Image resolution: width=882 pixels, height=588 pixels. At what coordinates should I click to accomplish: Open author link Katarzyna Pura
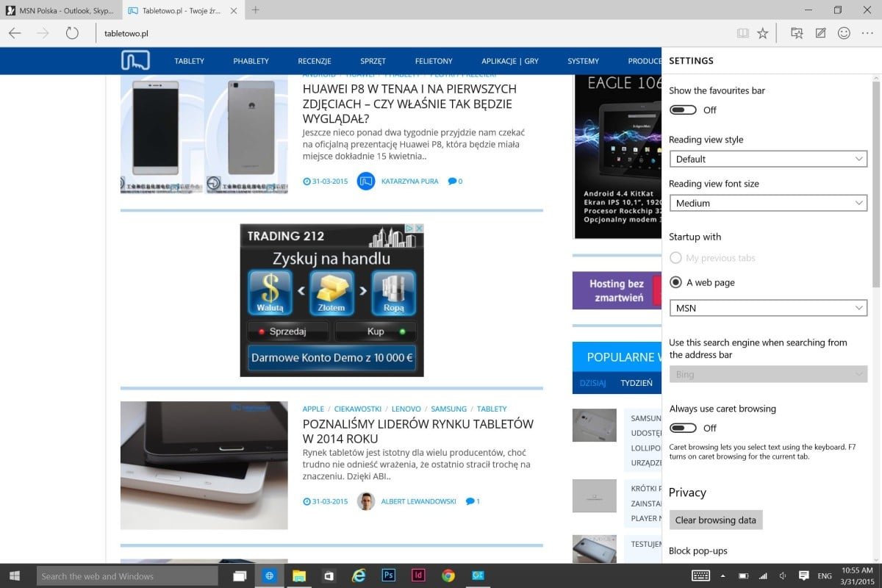point(410,181)
